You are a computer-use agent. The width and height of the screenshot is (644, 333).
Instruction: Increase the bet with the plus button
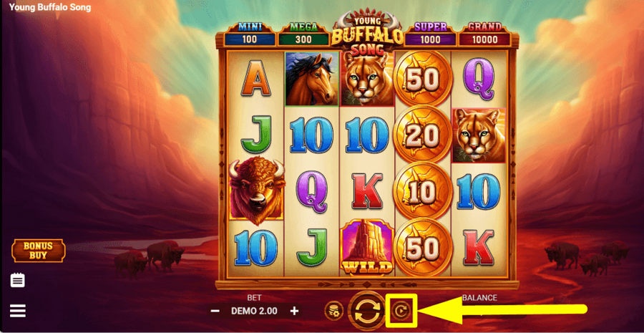coord(294,311)
